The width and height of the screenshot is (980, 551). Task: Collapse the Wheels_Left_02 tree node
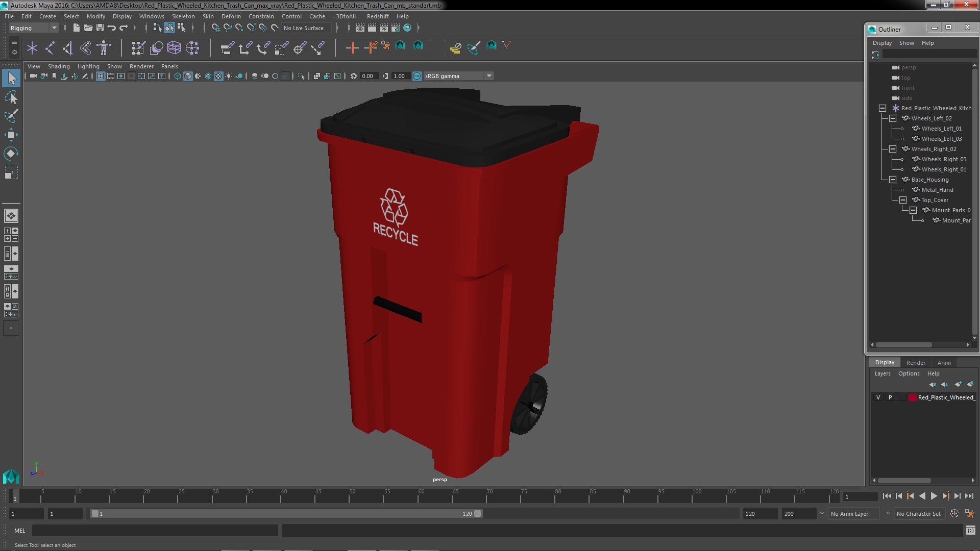(892, 118)
